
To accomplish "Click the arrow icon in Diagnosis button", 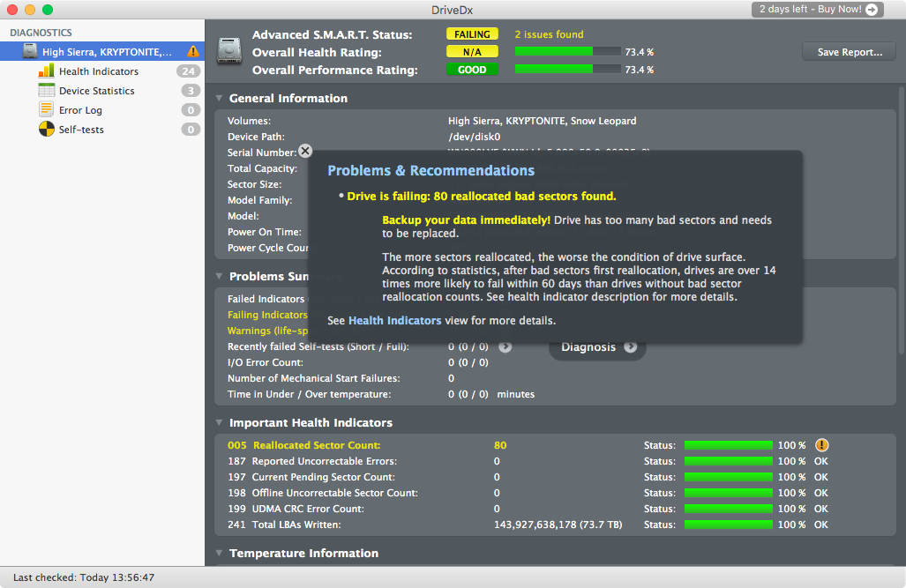I will pyautogui.click(x=631, y=346).
